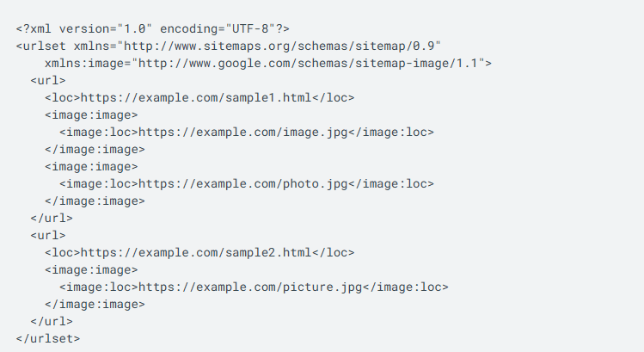Click the picture.jpg URL
The image size is (644, 352).
(251, 287)
